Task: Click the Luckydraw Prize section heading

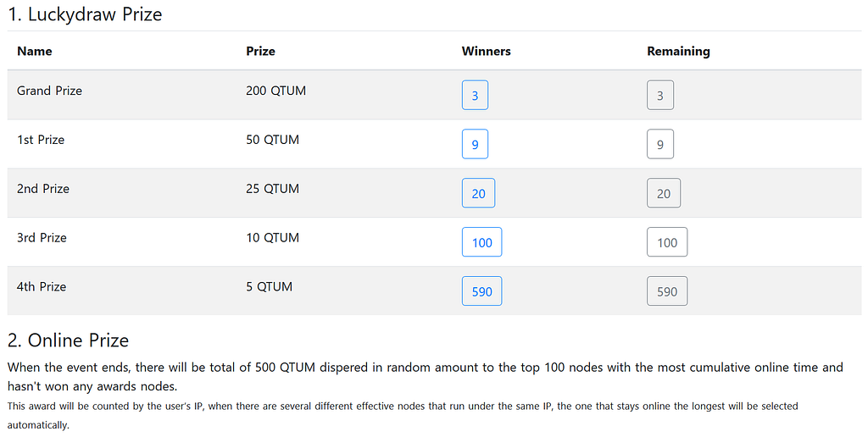Action: coord(85,14)
